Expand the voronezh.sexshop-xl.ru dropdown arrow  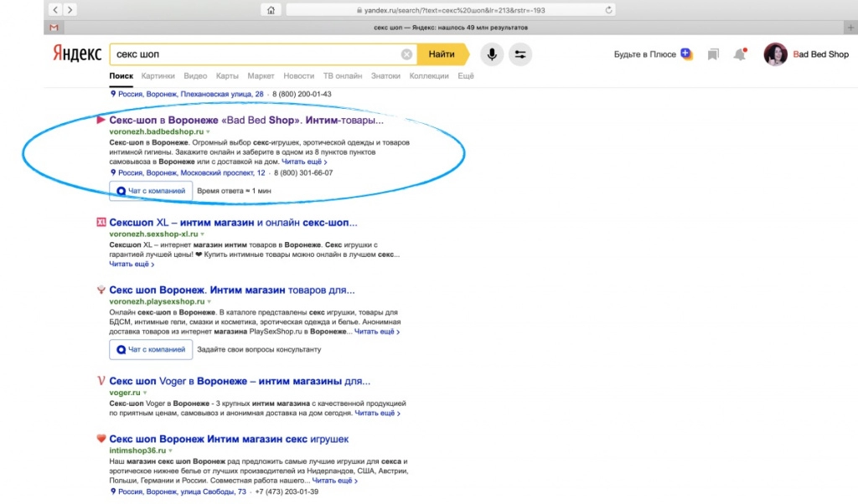[203, 234]
